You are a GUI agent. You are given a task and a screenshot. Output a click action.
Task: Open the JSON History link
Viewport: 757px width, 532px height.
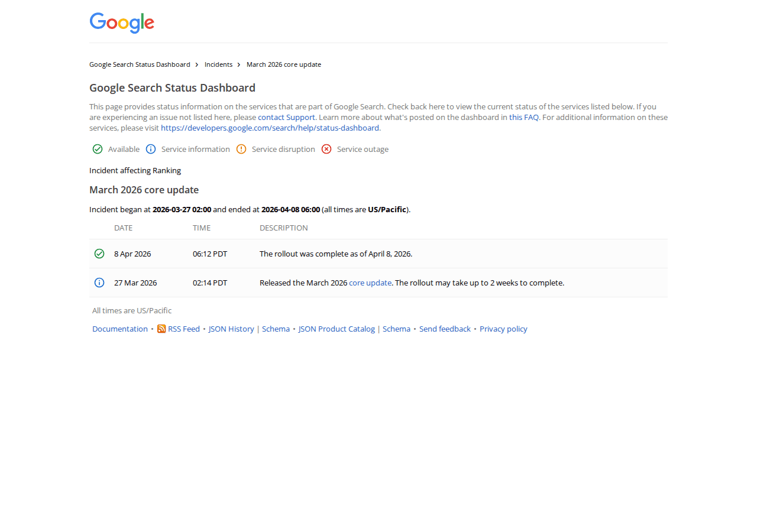tap(231, 329)
